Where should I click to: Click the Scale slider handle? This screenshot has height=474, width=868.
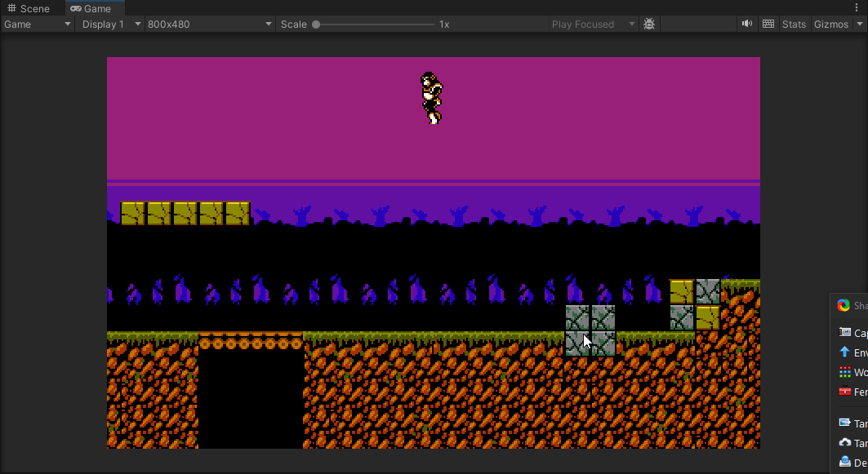click(x=316, y=24)
